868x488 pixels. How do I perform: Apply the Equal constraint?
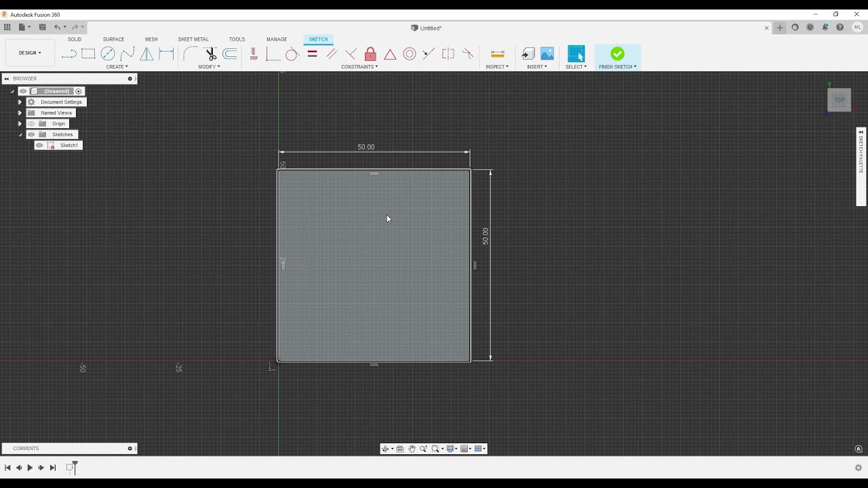click(x=312, y=54)
